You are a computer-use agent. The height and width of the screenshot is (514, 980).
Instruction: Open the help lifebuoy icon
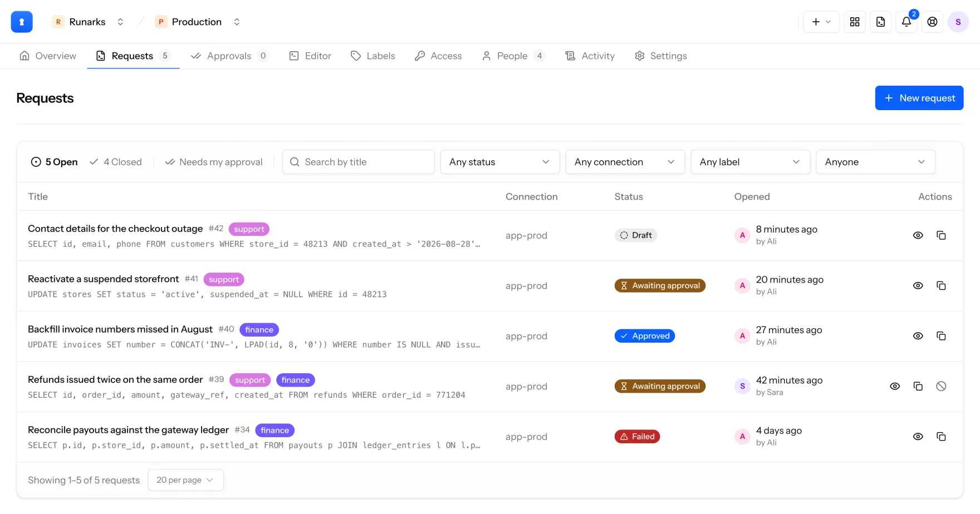(932, 22)
